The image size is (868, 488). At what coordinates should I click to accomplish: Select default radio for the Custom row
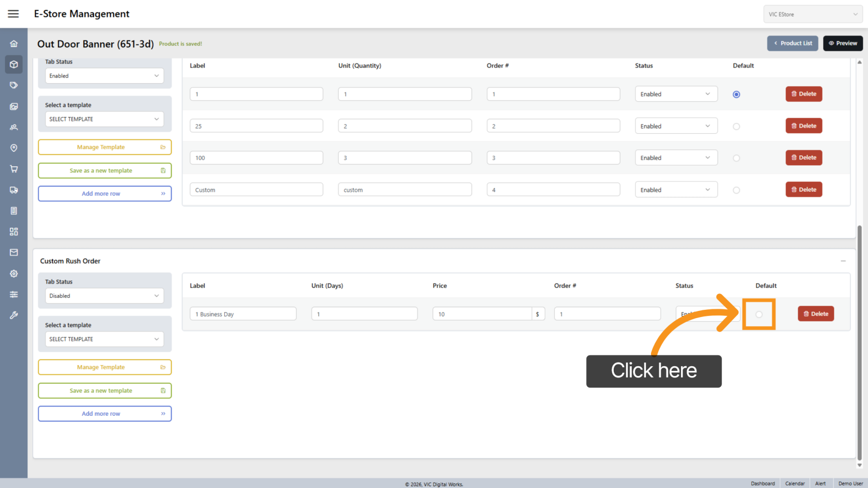pos(736,190)
